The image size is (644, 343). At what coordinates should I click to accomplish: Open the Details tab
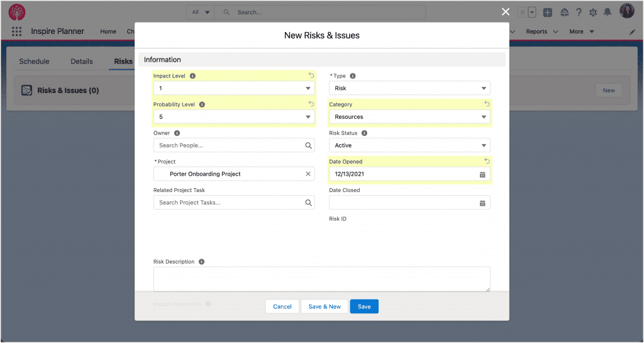82,62
